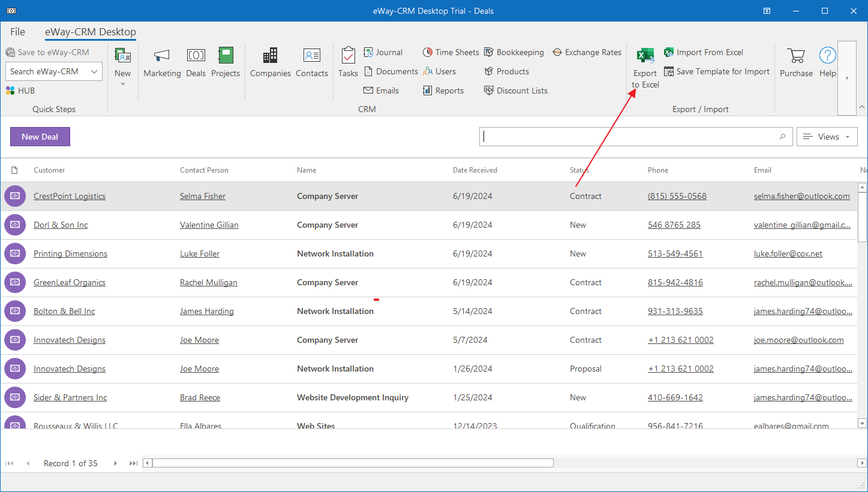Click the horizontal scrollbar thumb
The image size is (868, 492).
point(353,463)
